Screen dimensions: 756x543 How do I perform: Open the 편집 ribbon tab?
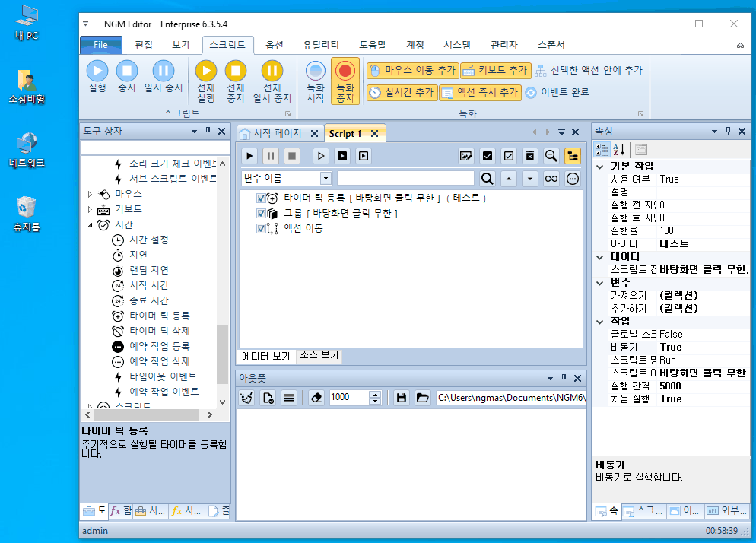click(144, 45)
